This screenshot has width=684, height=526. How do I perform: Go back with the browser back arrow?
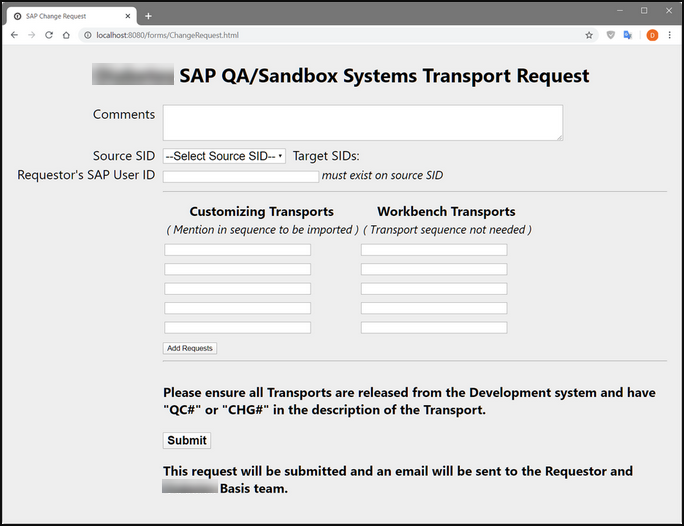pyautogui.click(x=14, y=35)
